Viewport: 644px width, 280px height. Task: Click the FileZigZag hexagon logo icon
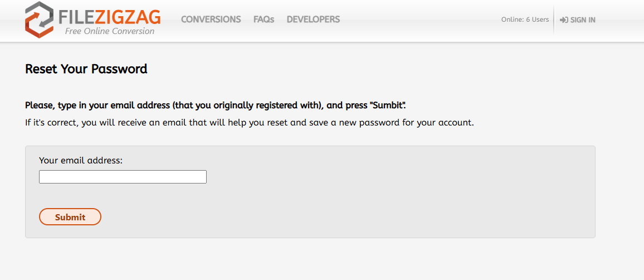pyautogui.click(x=39, y=20)
